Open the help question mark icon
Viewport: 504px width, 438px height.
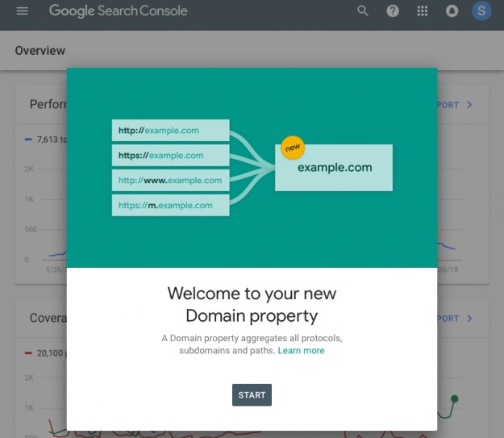tap(393, 11)
